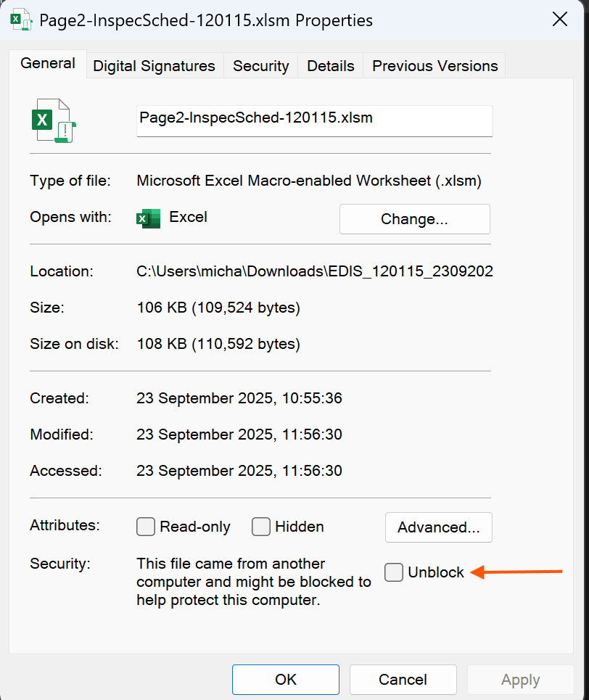Screen dimensions: 589x700
Task: Click the Downloads location path text
Action: (x=314, y=271)
